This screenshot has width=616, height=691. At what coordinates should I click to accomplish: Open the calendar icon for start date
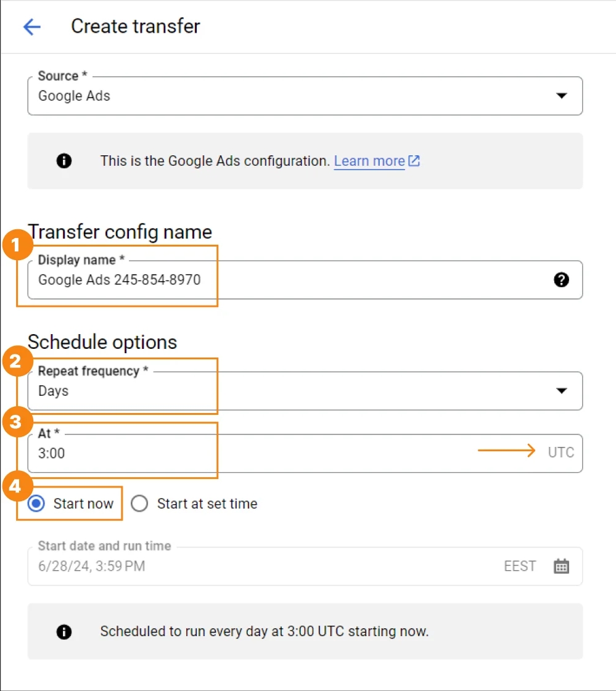click(561, 566)
